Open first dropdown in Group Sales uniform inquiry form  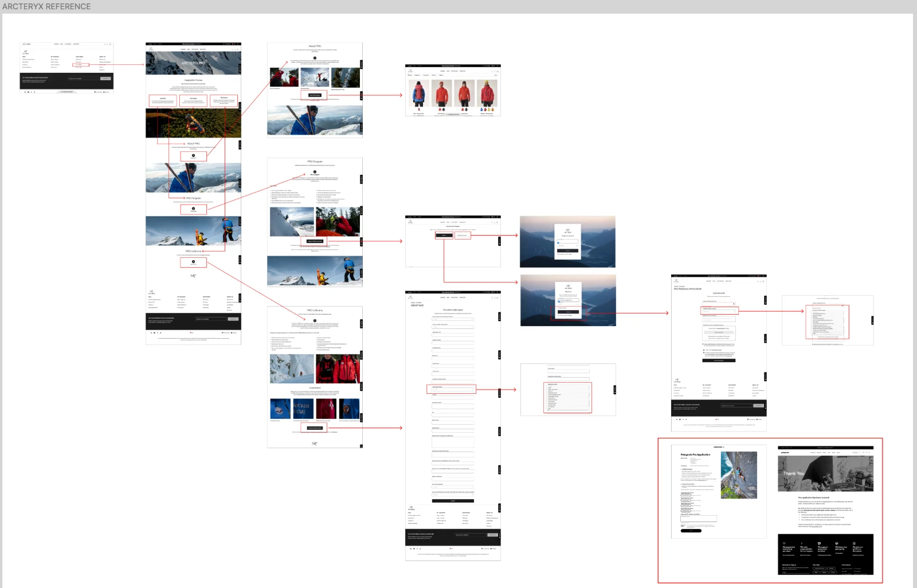coord(453,319)
